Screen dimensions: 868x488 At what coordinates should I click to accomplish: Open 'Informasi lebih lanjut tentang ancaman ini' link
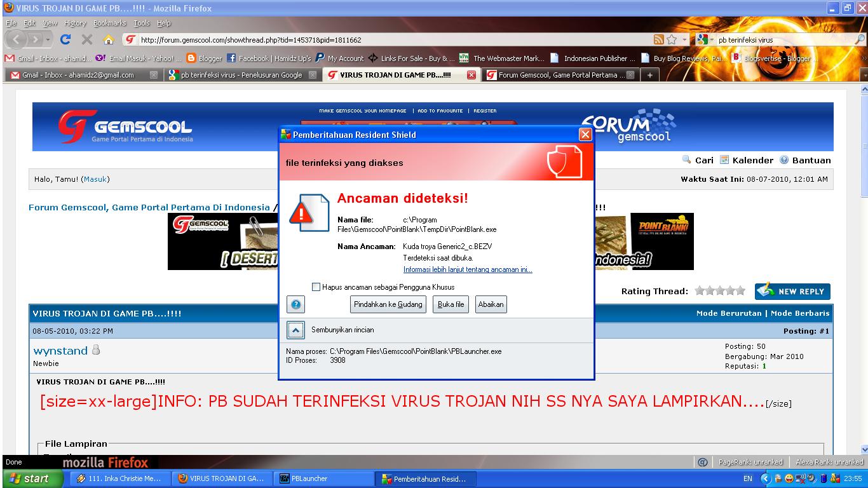coord(468,269)
